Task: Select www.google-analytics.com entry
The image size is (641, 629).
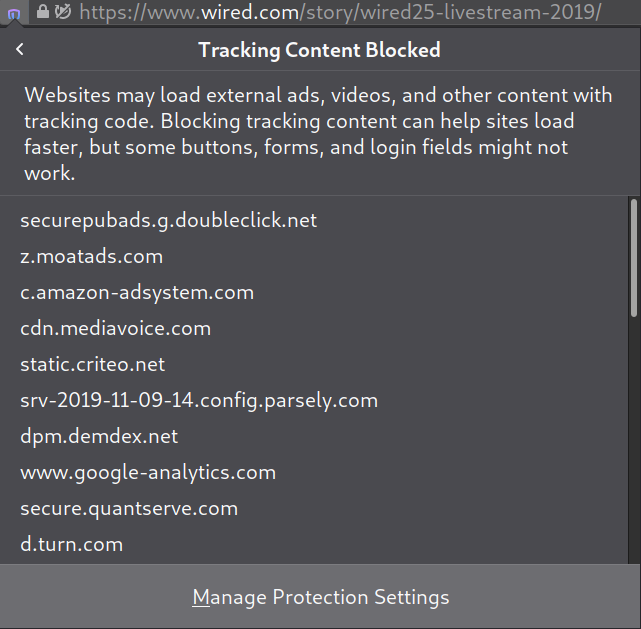Action: [x=148, y=472]
